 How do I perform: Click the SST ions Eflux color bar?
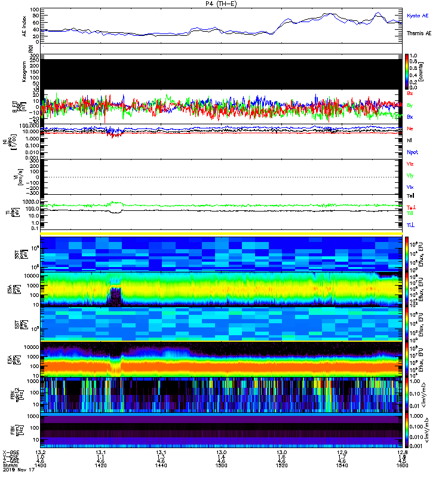point(407,255)
